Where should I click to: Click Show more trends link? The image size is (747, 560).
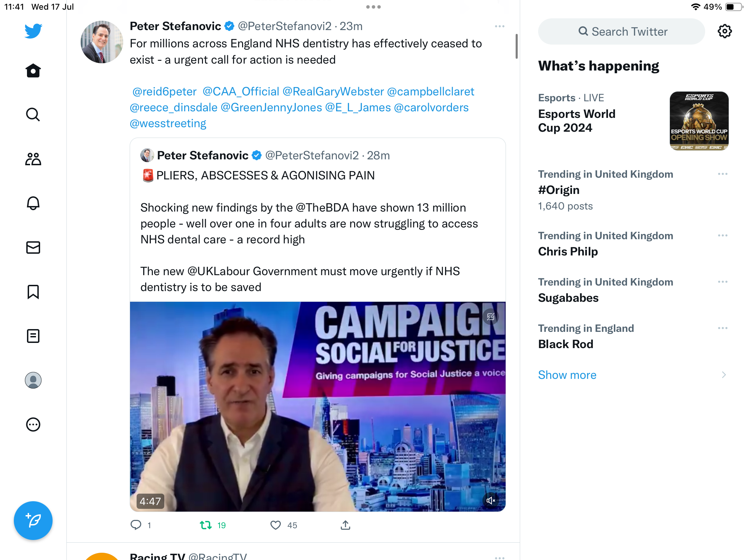pos(567,375)
